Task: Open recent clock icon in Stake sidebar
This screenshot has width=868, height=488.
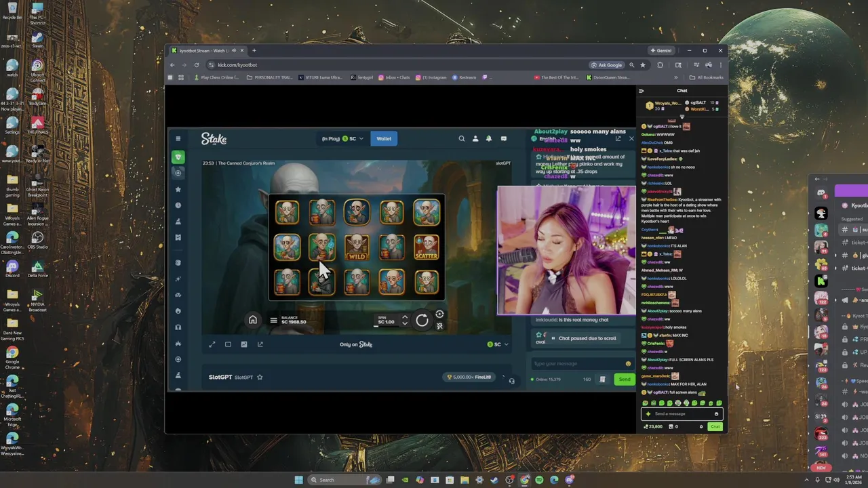Action: (178, 205)
